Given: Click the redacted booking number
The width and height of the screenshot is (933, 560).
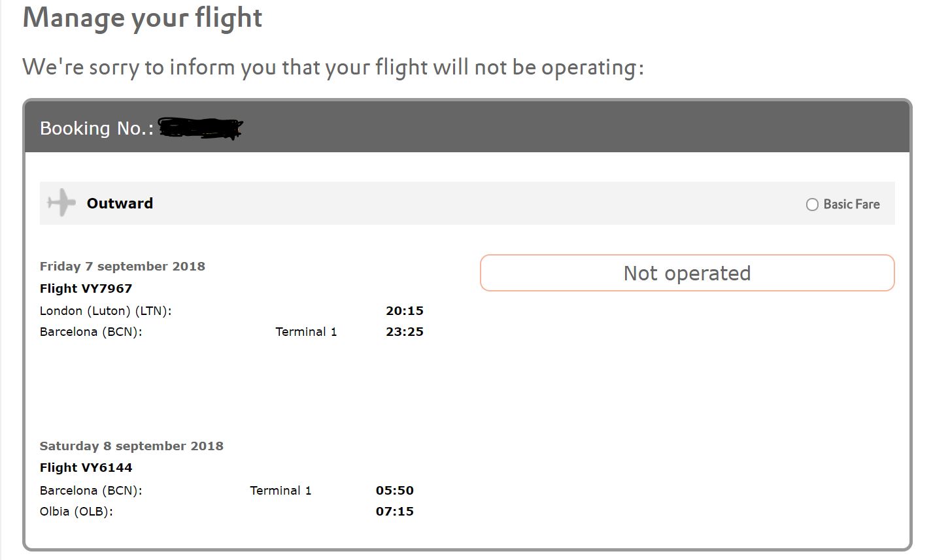Looking at the screenshot, I should click(x=200, y=128).
